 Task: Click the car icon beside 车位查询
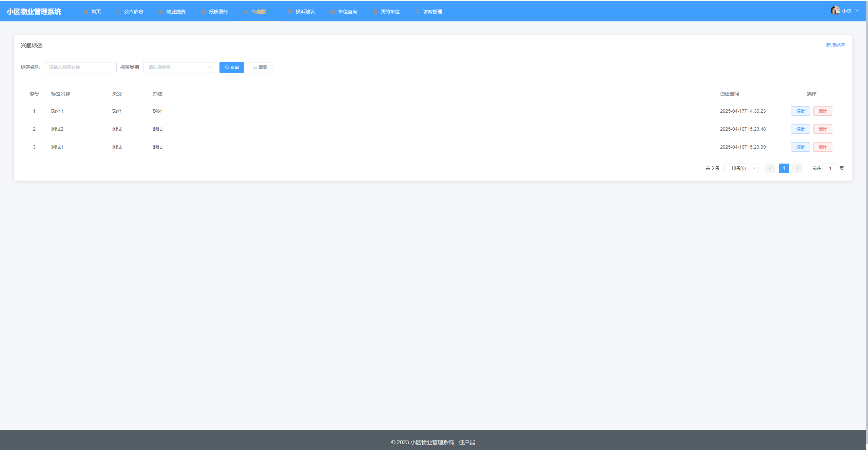point(332,12)
